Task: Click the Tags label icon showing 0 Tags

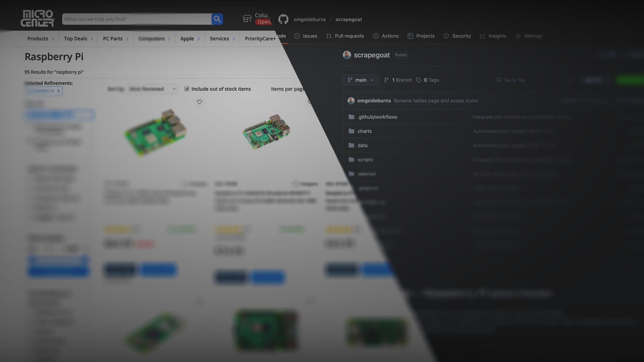Action: click(418, 80)
